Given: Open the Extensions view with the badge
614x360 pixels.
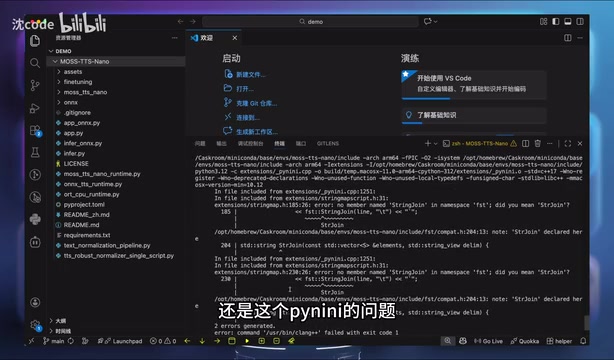Looking at the screenshot, I should pos(35,130).
